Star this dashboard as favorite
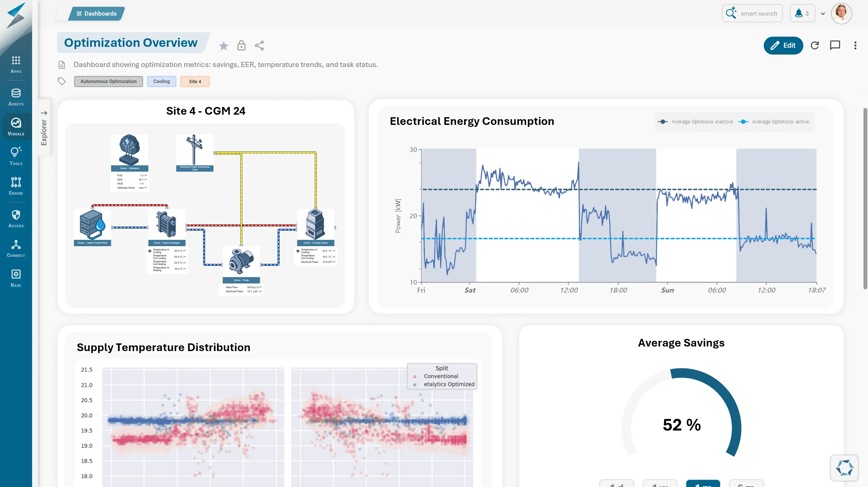868x487 pixels. tap(223, 45)
